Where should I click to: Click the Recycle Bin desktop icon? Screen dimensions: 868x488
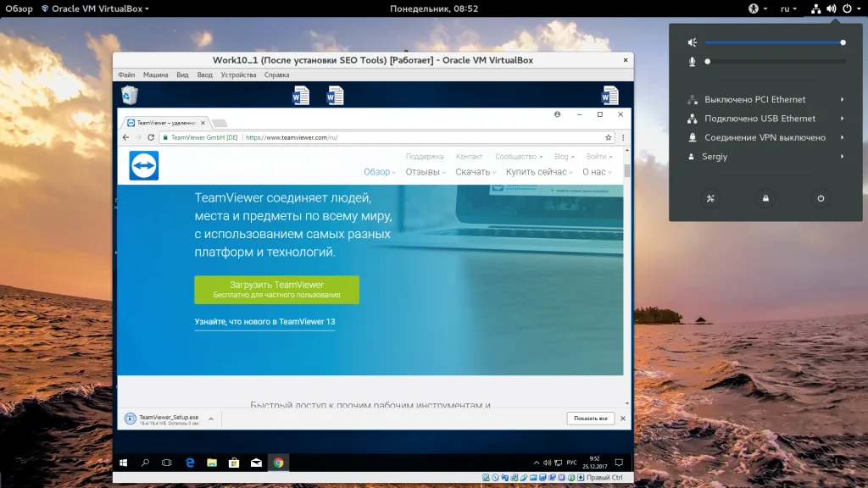pos(129,94)
